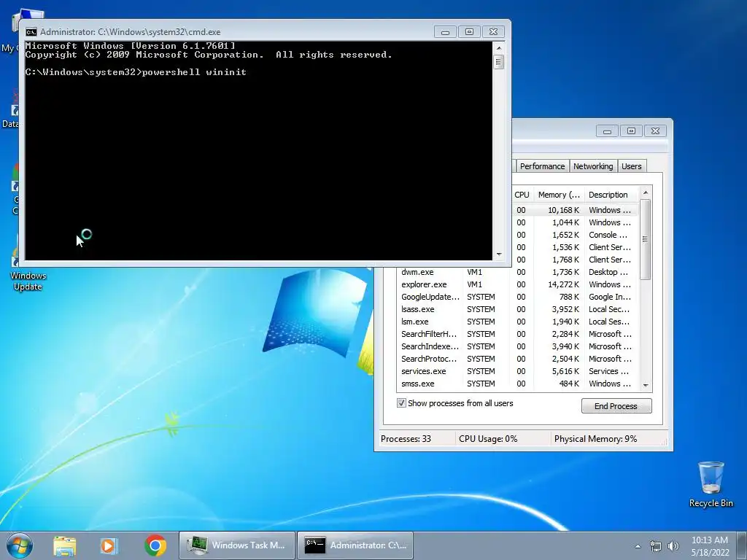Open the network status tray icon
Image resolution: width=747 pixels, height=560 pixels.
click(656, 546)
